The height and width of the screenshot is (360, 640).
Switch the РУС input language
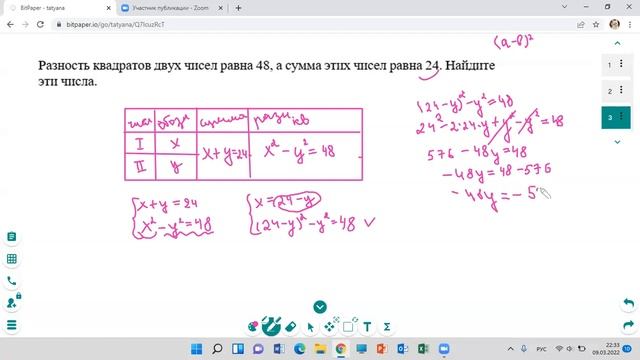[541, 349]
